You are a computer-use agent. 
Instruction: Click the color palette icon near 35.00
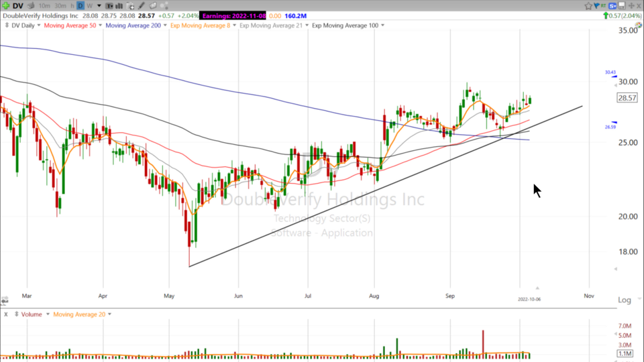638,25
